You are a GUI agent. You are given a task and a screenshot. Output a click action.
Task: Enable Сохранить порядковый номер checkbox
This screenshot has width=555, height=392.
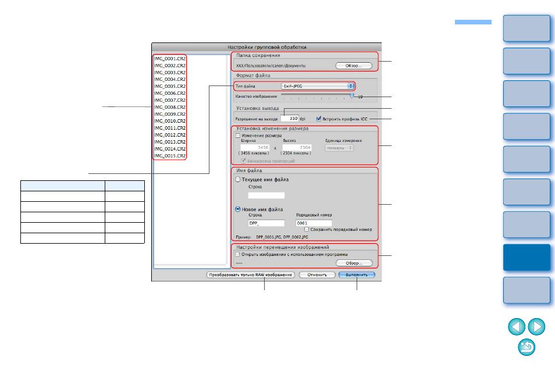(x=307, y=229)
